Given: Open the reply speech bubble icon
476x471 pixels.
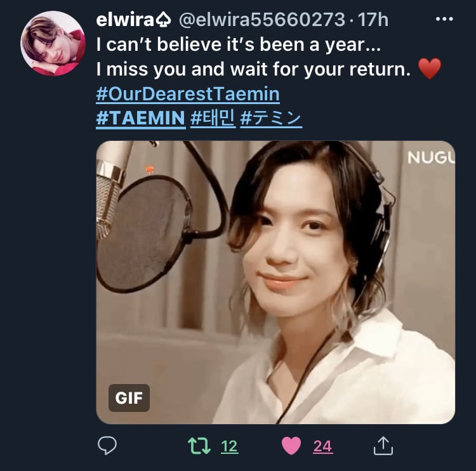Looking at the screenshot, I should 107,446.
